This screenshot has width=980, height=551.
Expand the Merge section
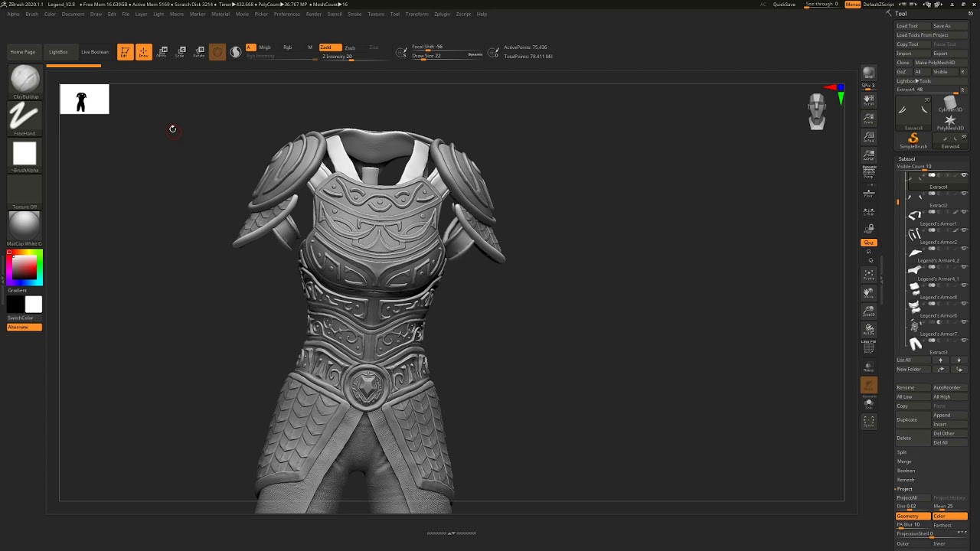click(904, 461)
